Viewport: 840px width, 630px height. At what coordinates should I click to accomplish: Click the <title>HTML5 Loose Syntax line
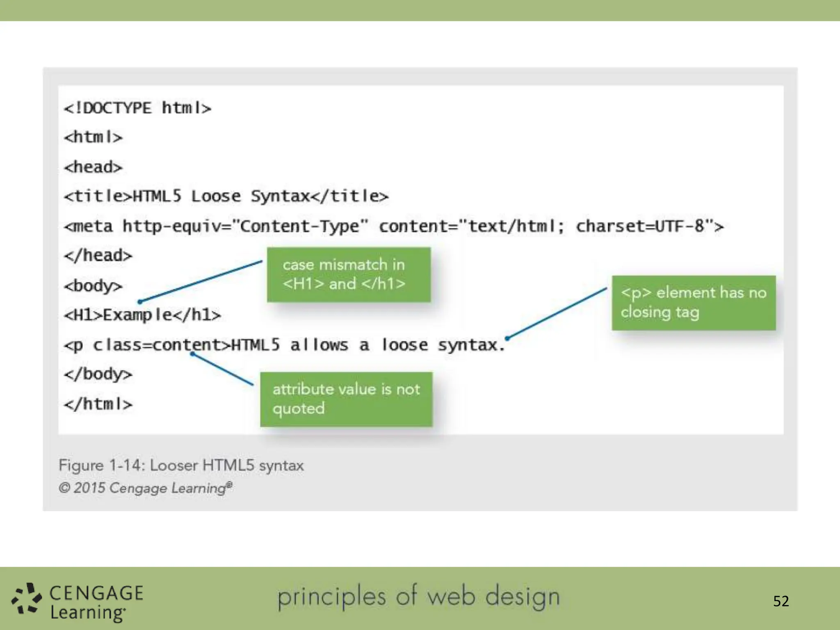(226, 196)
